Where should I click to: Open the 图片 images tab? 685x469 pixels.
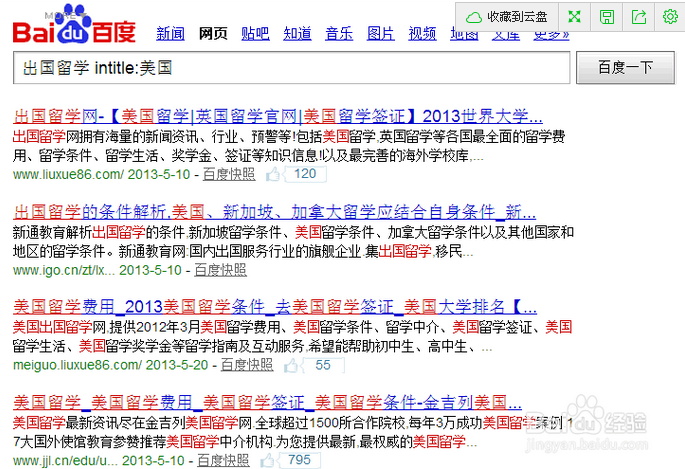381,33
